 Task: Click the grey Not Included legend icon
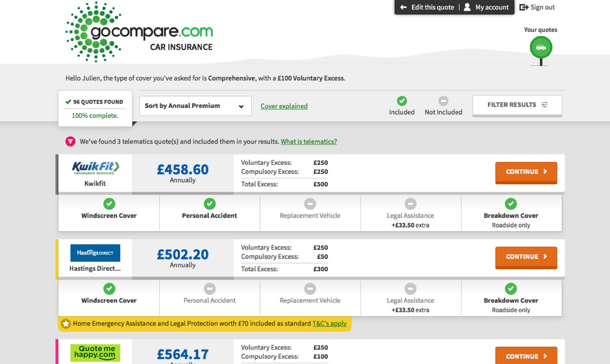coord(443,101)
